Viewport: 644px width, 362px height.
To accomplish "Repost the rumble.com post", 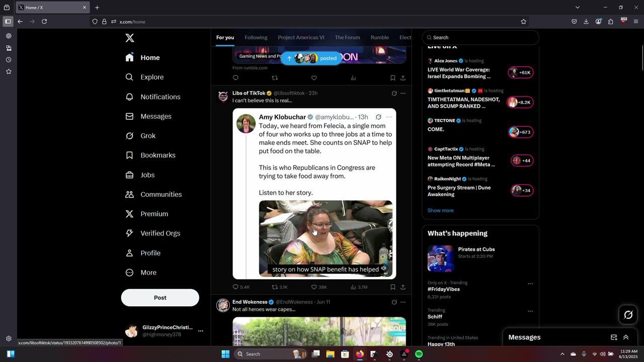I will coord(275,78).
